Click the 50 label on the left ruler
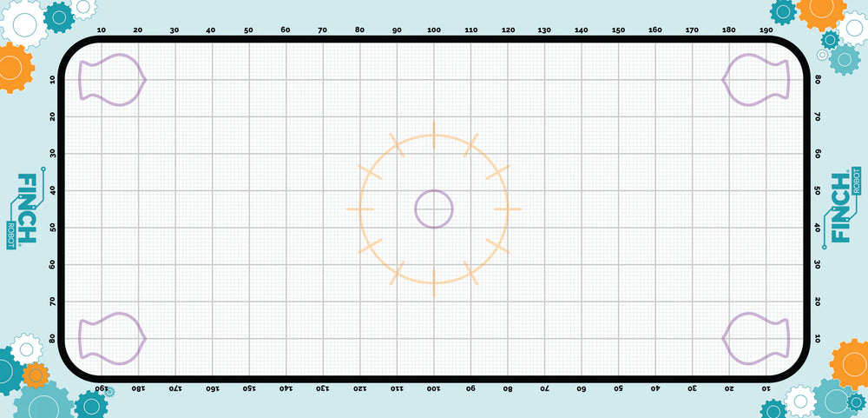The image size is (868, 418). (x=52, y=228)
